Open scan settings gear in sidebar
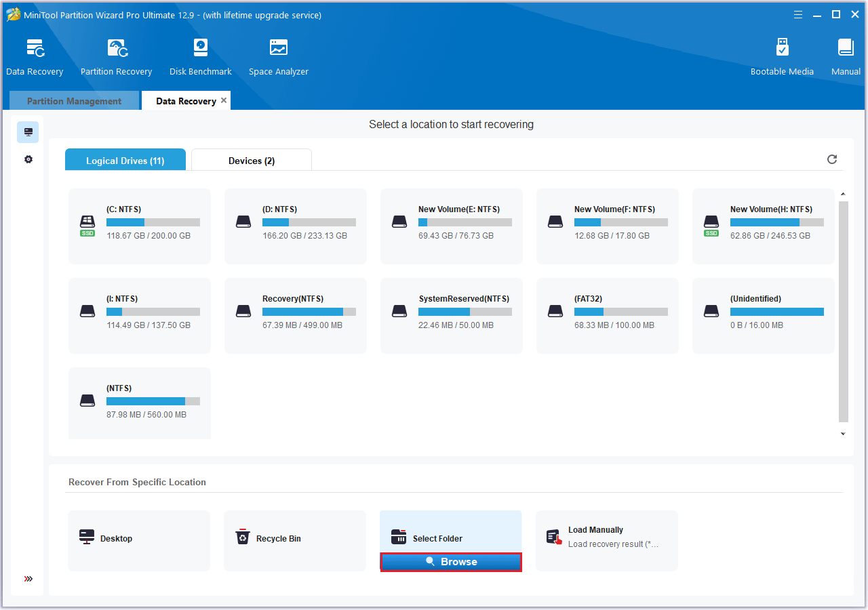Viewport: 868px width, 610px height. [28, 159]
